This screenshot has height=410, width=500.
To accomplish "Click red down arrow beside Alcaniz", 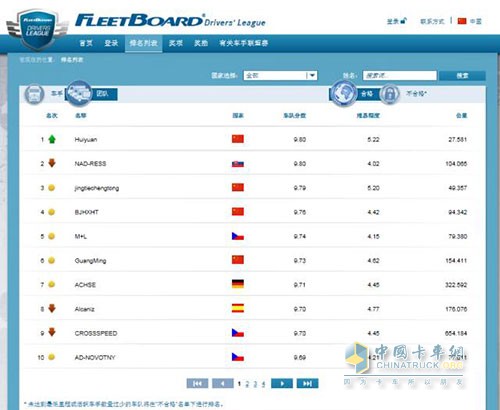I will pos(52,308).
